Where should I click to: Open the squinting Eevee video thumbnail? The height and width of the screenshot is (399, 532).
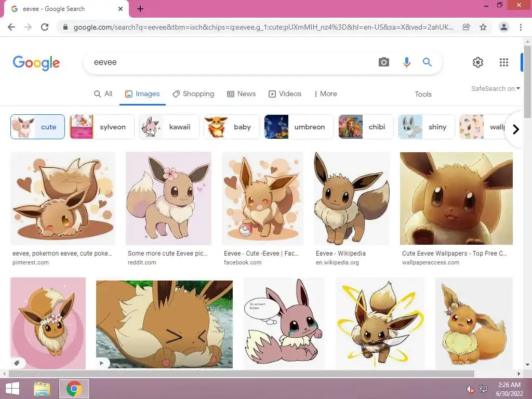point(164,324)
